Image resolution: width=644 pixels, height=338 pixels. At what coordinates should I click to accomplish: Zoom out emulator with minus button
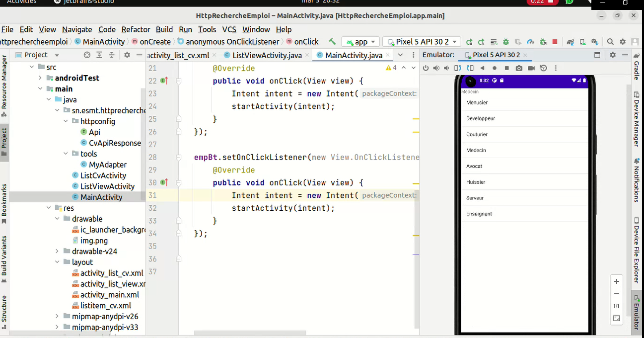coord(617,294)
